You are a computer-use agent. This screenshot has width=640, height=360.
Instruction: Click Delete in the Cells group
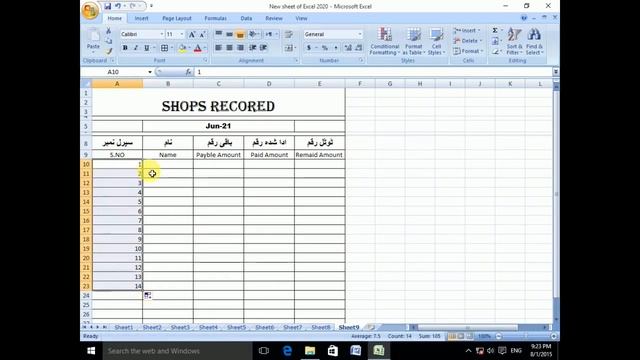point(468,41)
